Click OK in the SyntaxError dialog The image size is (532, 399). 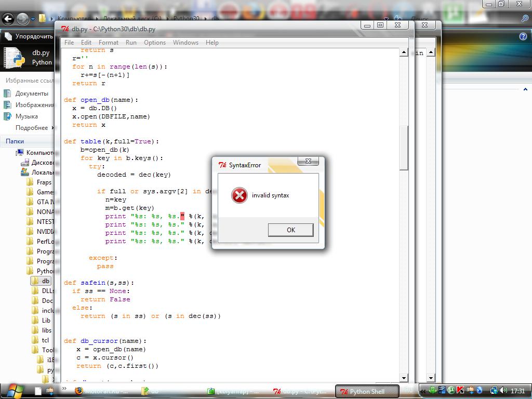[x=291, y=230]
